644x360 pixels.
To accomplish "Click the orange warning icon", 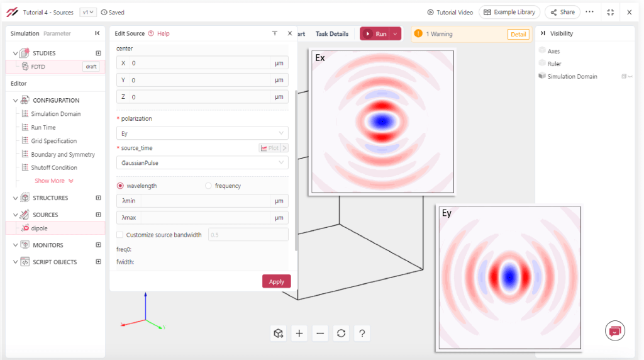I will (x=418, y=34).
